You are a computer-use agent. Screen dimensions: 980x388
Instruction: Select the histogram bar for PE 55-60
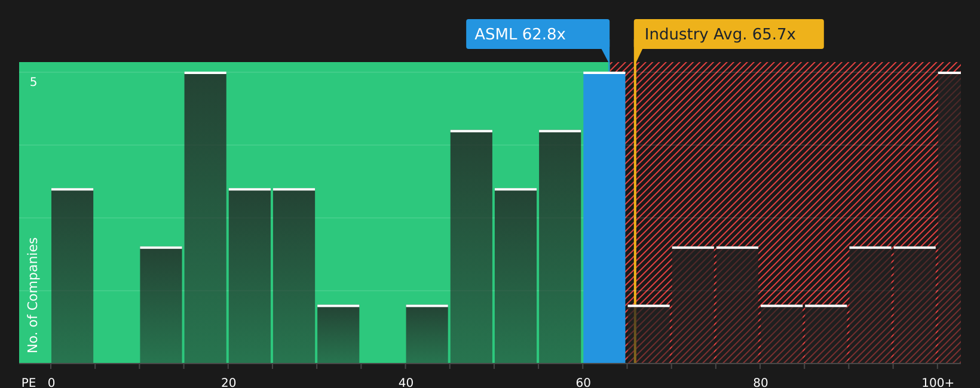click(560, 247)
